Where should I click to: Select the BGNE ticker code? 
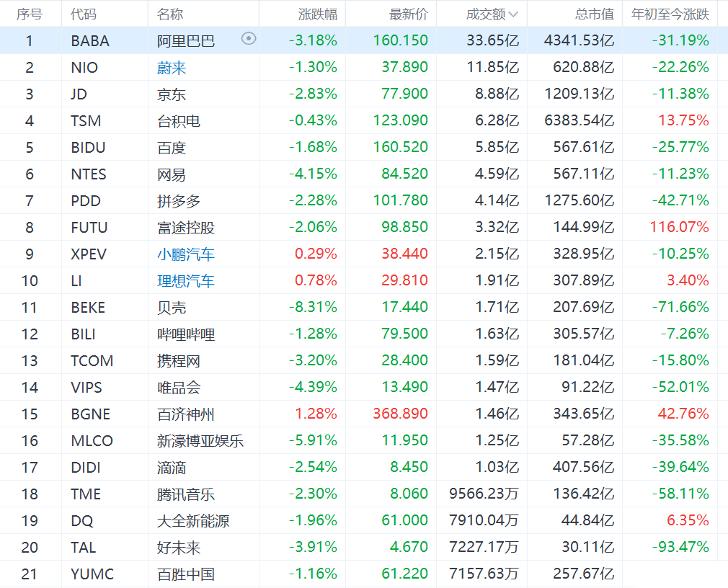pyautogui.click(x=91, y=414)
